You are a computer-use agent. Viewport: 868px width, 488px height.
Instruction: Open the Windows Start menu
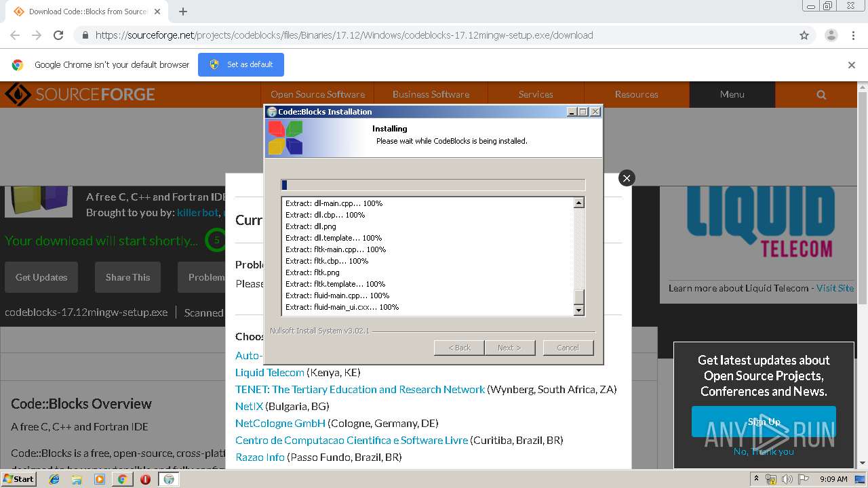click(x=18, y=479)
